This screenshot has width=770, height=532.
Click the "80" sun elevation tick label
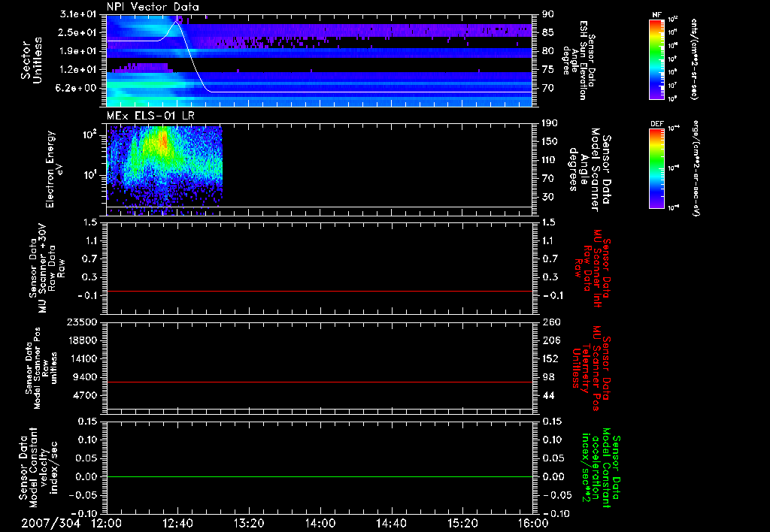548,51
